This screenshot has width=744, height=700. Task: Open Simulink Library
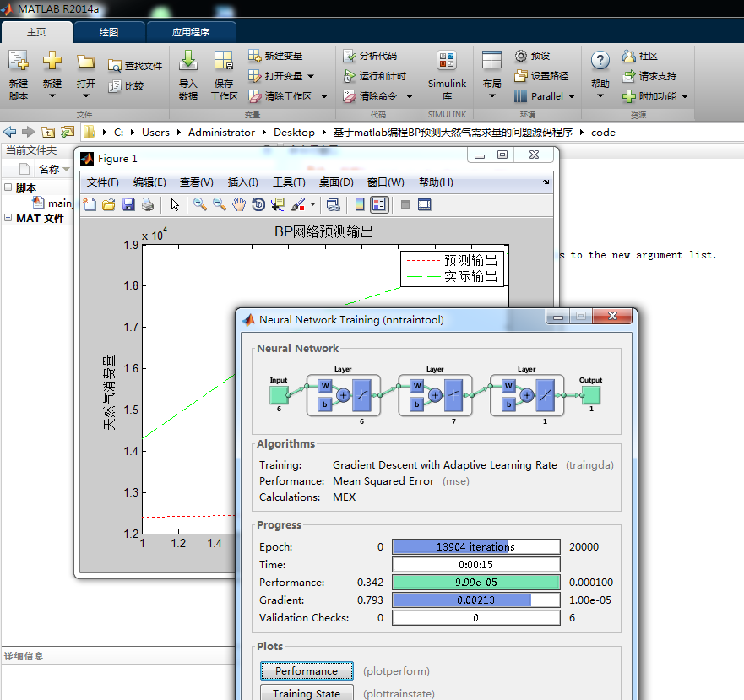pos(447,75)
